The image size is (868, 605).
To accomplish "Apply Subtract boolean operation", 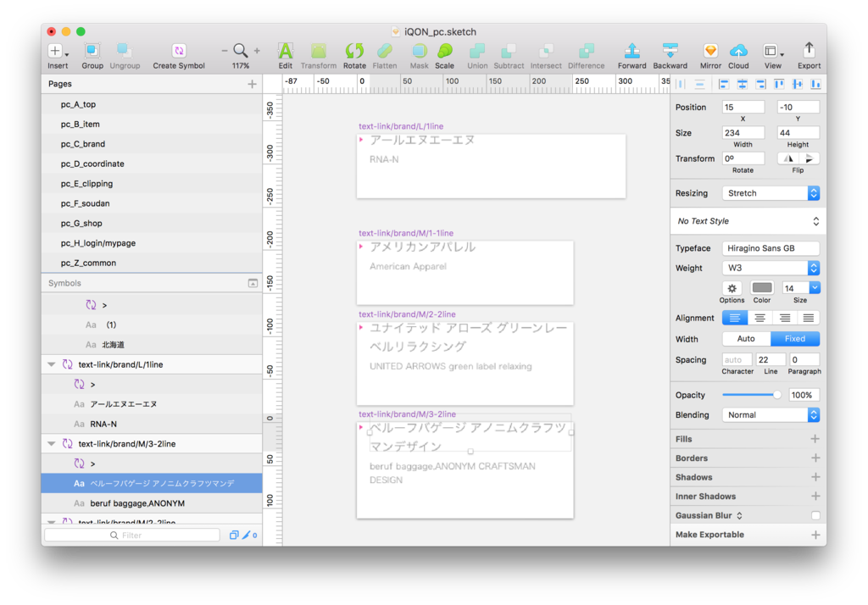I will [x=509, y=51].
